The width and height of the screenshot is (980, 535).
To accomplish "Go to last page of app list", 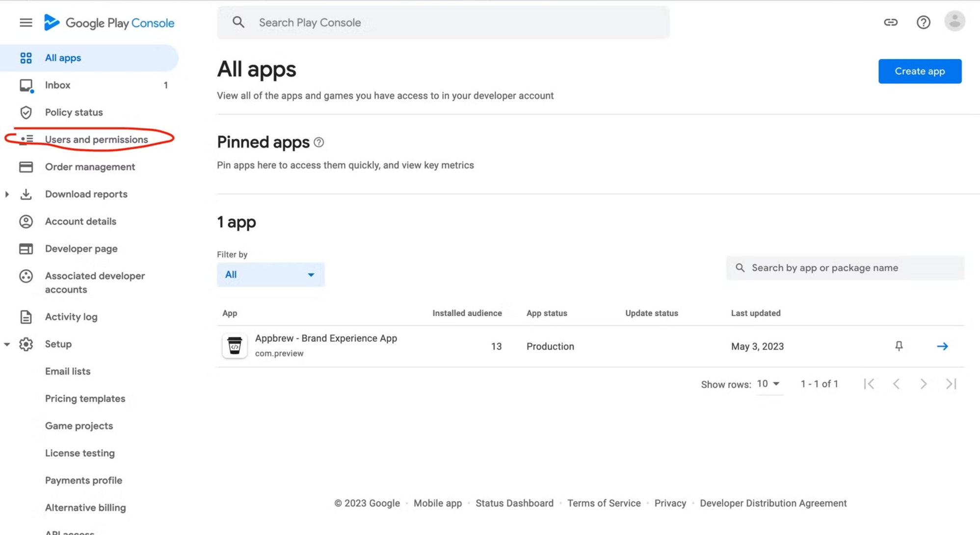I will [951, 384].
